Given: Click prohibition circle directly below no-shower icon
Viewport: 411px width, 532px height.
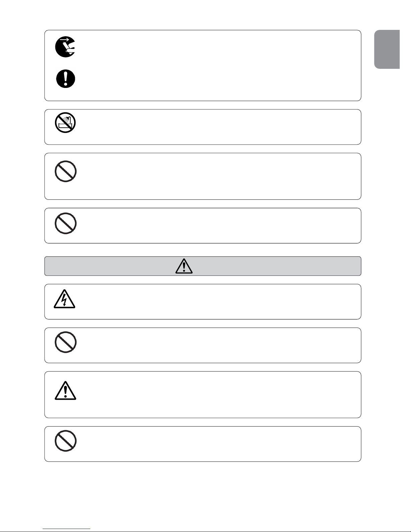Looking at the screenshot, I should (x=65, y=171).
